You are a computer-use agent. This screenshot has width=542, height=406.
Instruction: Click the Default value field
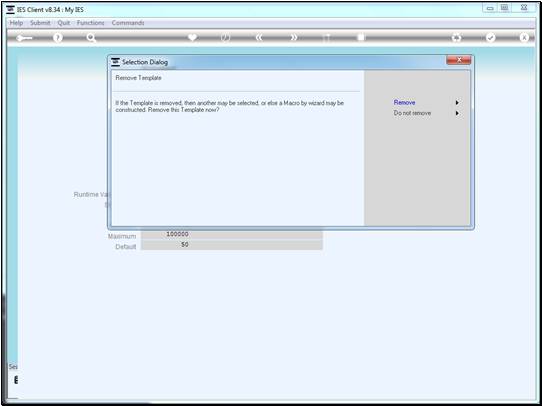coord(232,245)
